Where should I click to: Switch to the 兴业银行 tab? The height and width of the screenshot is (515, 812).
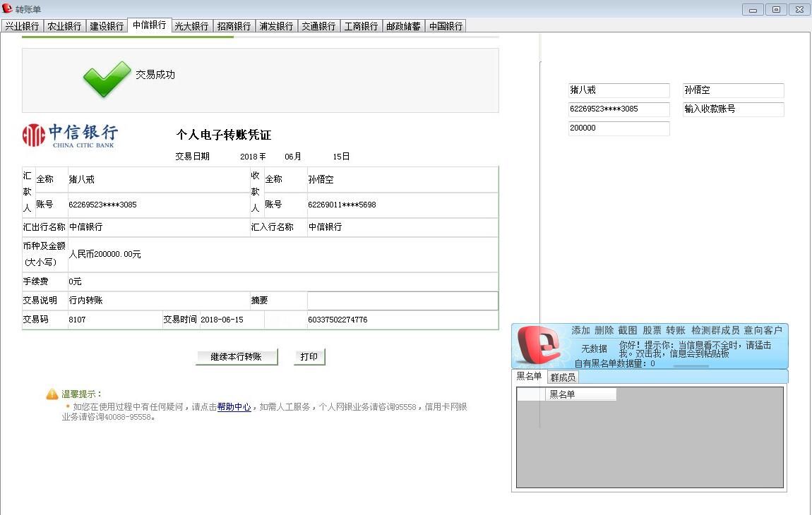(x=23, y=26)
